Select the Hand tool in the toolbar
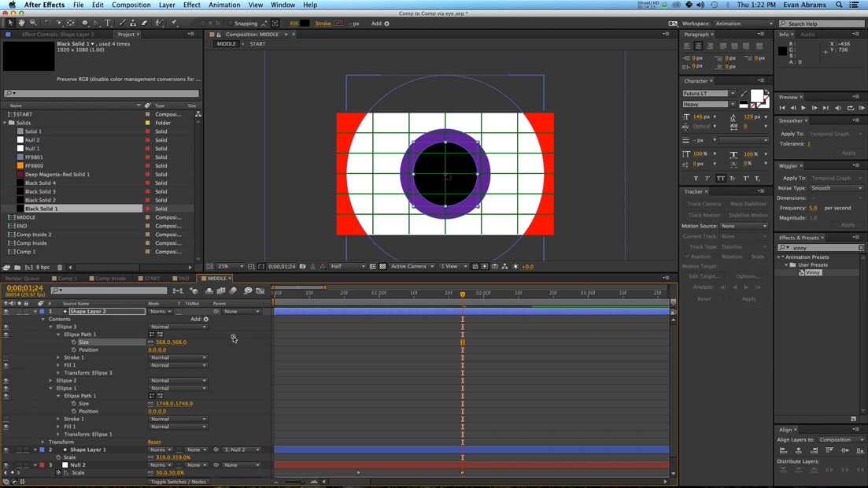This screenshot has width=868, height=488. point(22,24)
